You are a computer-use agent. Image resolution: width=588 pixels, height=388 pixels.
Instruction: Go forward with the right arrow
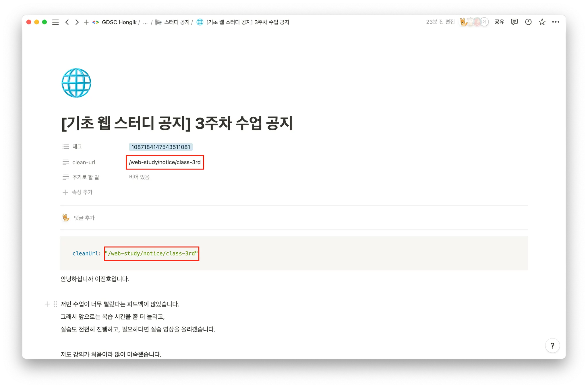point(77,22)
